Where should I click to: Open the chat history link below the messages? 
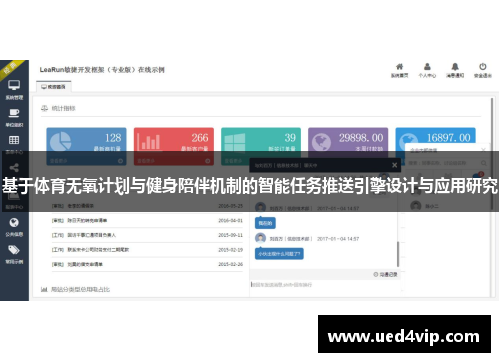[x=386, y=274]
